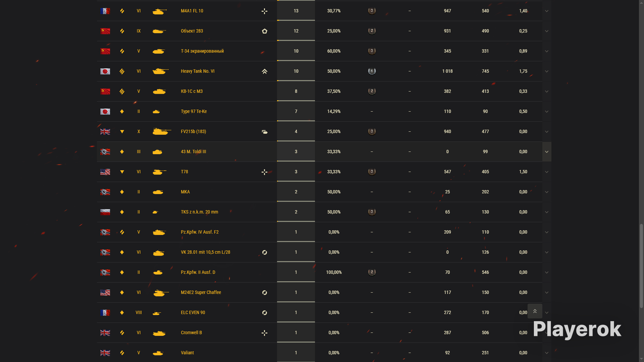
Task: Click the mastery badge on Pz.Kpfw. II Ausf. D row
Action: [x=372, y=272]
